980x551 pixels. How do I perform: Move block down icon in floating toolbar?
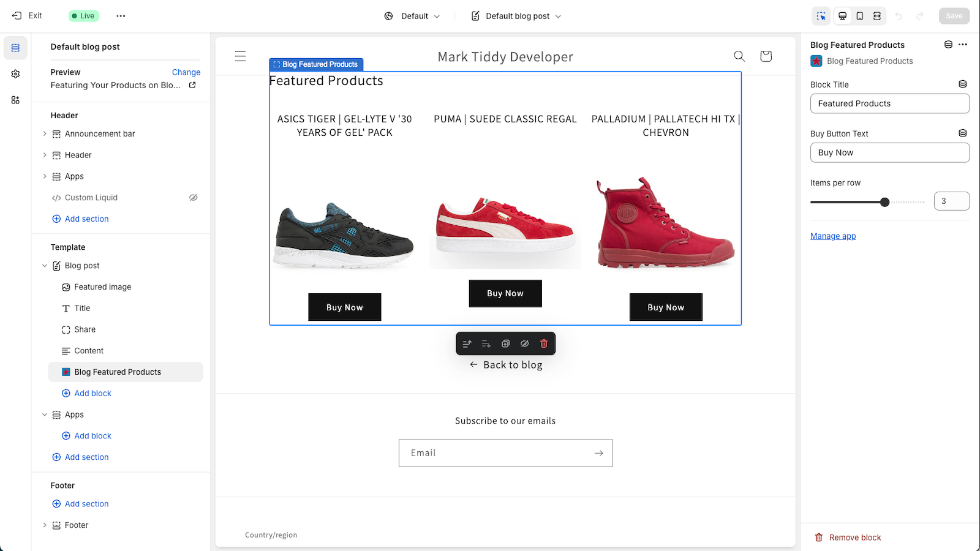coord(486,344)
